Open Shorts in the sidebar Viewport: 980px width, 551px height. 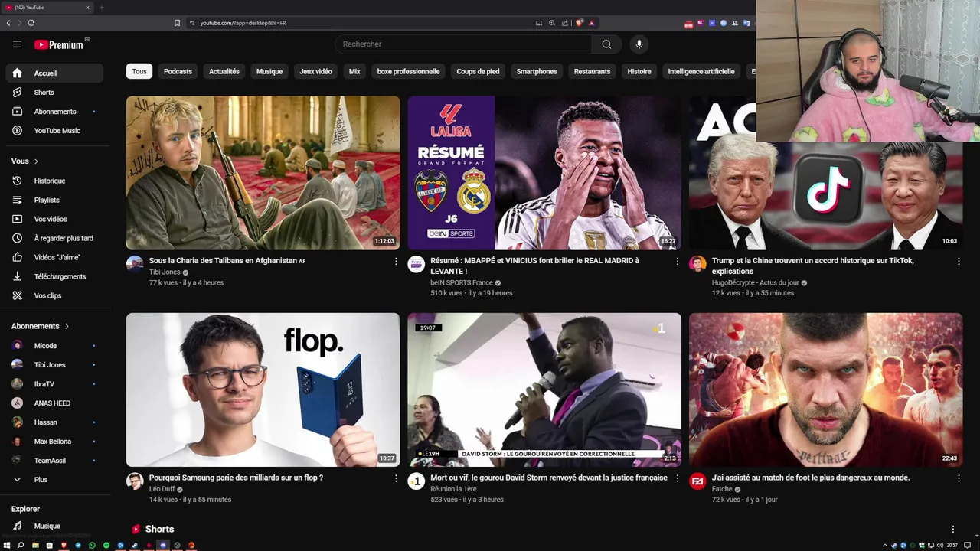point(55,93)
